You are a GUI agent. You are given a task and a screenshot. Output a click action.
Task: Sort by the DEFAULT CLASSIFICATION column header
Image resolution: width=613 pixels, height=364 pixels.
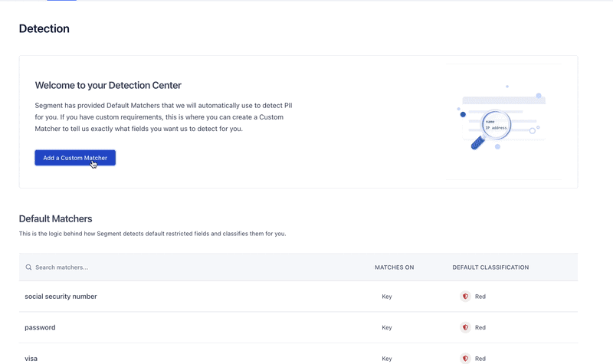coord(490,267)
